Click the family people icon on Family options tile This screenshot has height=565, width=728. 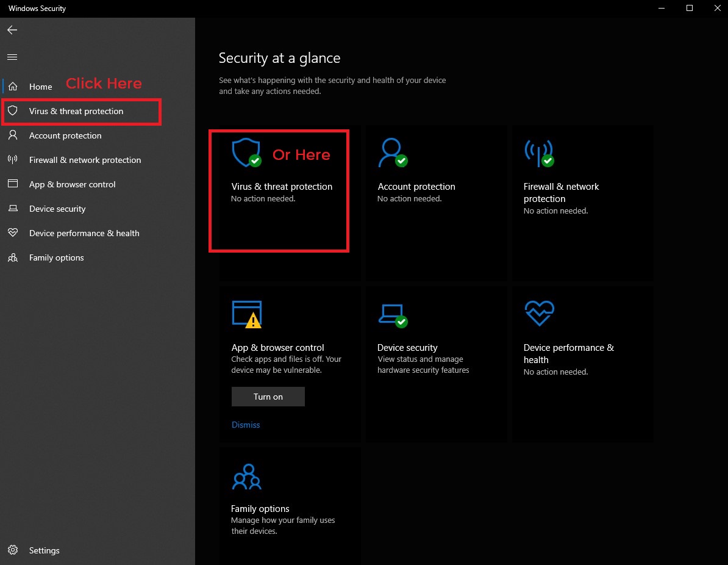247,477
